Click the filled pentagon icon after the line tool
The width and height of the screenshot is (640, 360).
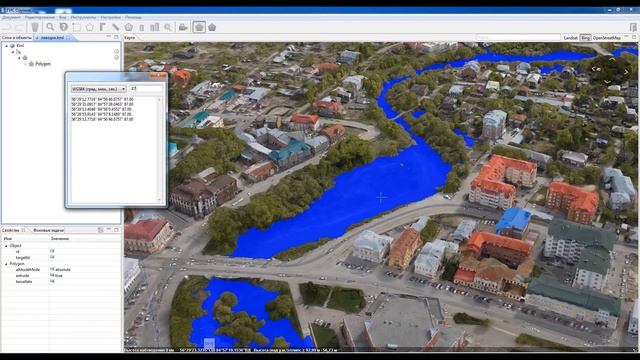click(129, 27)
